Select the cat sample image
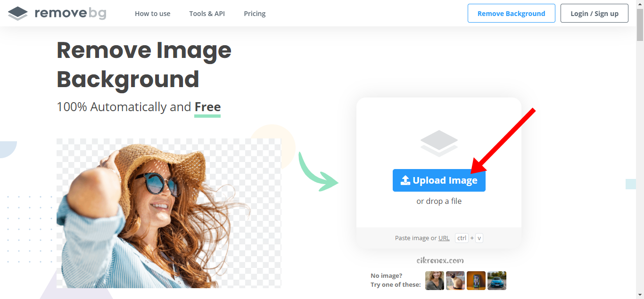The height and width of the screenshot is (299, 644). tap(455, 281)
